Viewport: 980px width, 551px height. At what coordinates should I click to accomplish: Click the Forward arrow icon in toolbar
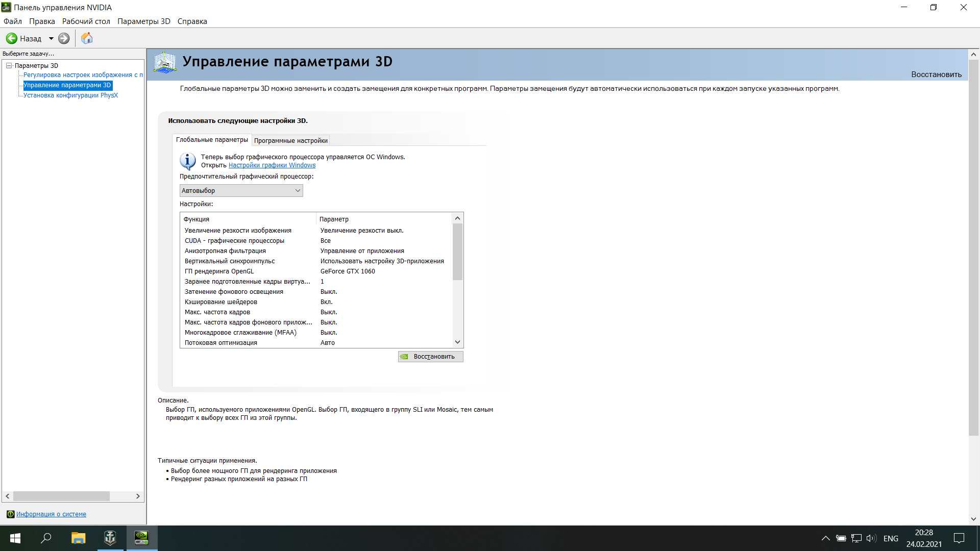(64, 38)
